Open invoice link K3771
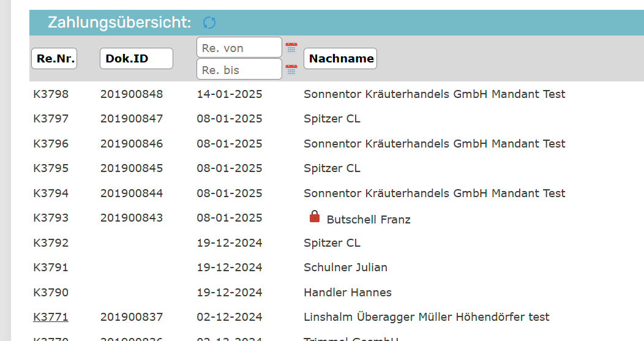Image resolution: width=644 pixels, height=341 pixels. pos(51,317)
